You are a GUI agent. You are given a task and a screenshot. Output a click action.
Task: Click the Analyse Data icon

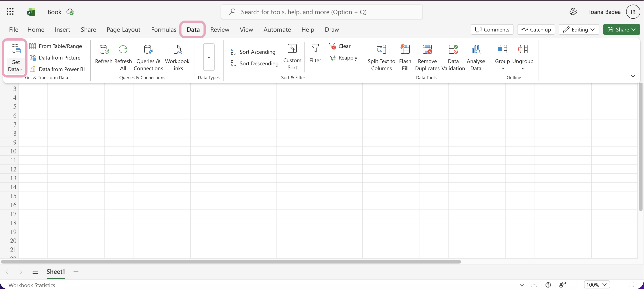pyautogui.click(x=475, y=50)
